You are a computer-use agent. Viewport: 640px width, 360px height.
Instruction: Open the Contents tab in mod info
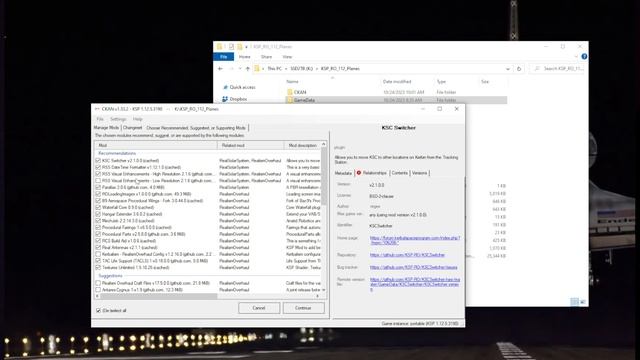tap(400, 173)
